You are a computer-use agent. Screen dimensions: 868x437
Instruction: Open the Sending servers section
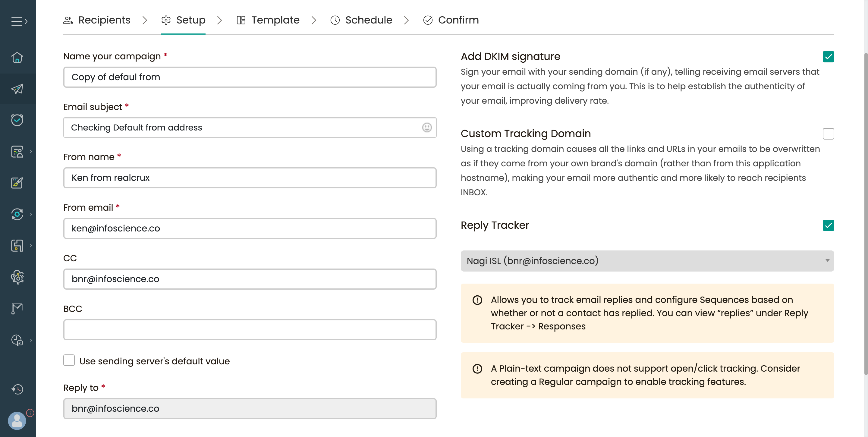coord(17,246)
